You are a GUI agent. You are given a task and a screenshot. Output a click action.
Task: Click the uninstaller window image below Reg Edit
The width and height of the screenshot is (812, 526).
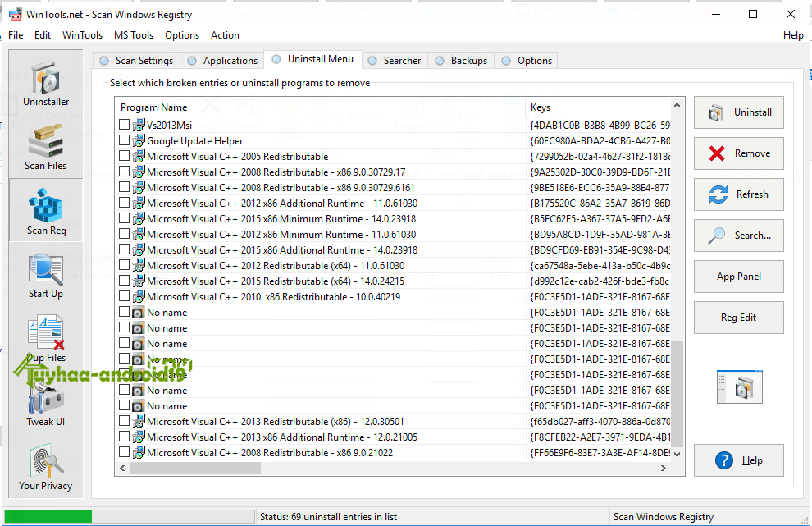coord(740,387)
